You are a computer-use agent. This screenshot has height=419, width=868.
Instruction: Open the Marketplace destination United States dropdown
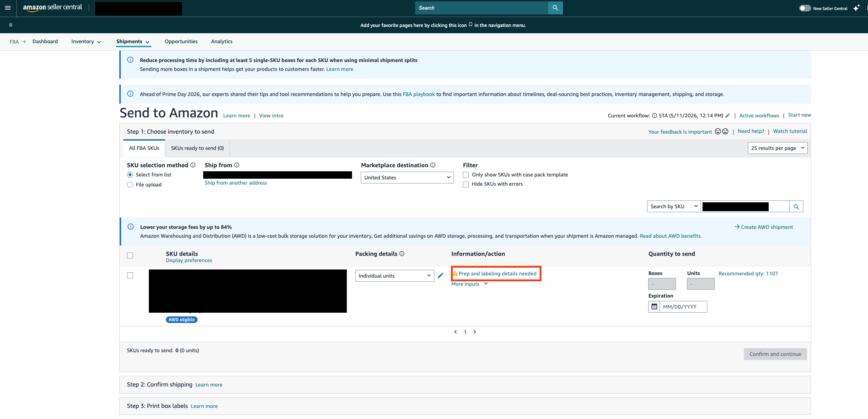pyautogui.click(x=407, y=178)
